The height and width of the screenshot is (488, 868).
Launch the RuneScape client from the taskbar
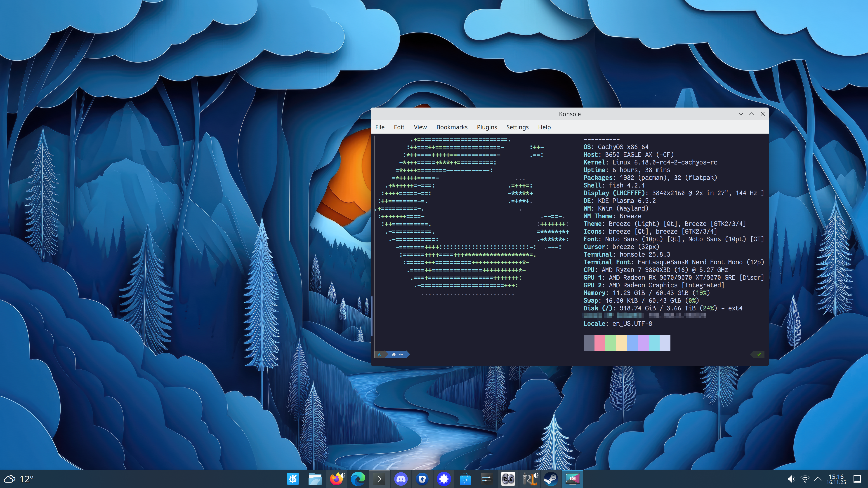(508, 479)
